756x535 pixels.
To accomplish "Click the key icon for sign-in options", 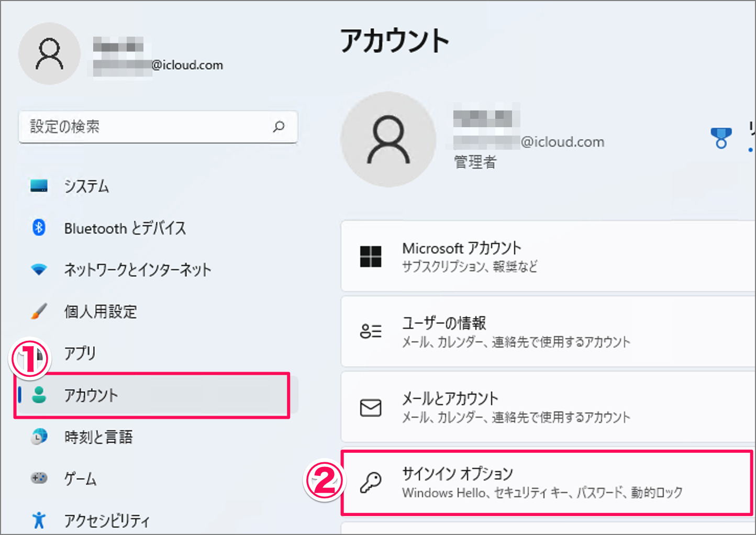I will [x=371, y=483].
